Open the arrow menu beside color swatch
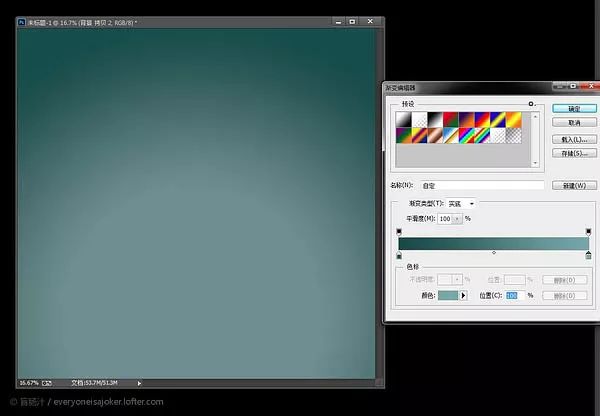 click(x=463, y=295)
